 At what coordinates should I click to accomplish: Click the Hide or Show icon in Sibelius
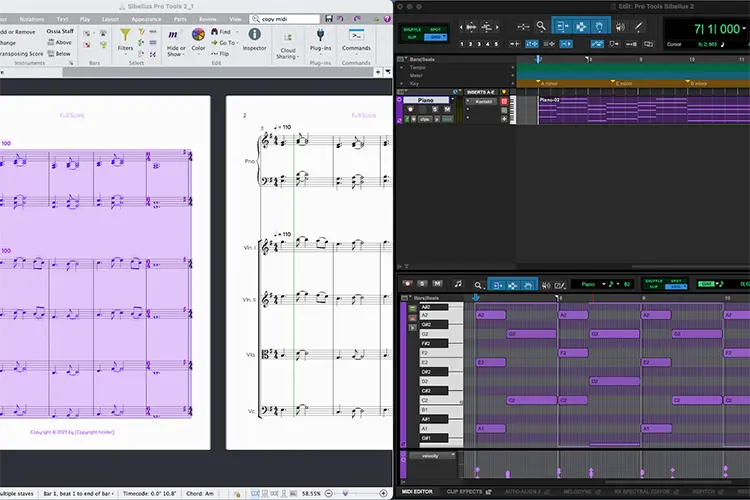pos(173,35)
